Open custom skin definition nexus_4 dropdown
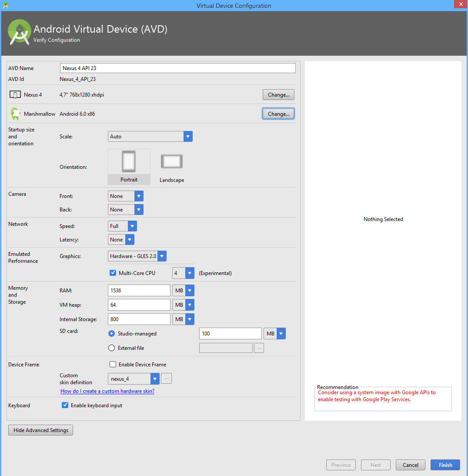The height and width of the screenshot is (476, 468). tap(134, 379)
